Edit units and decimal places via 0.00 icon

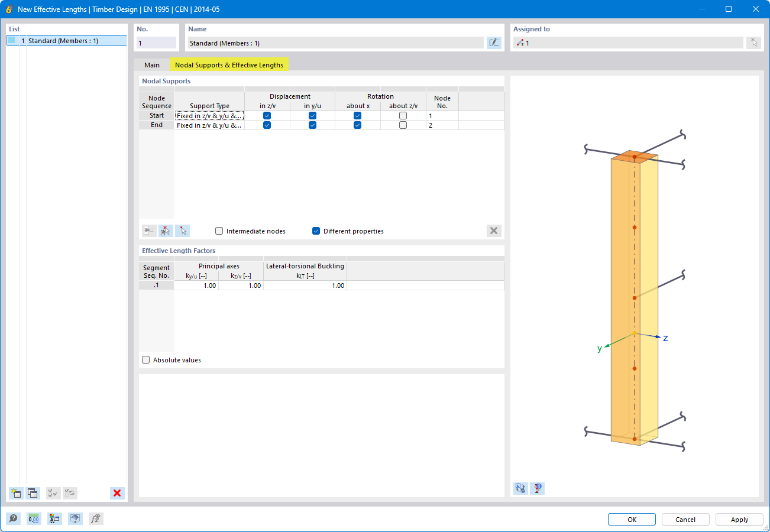(x=34, y=518)
